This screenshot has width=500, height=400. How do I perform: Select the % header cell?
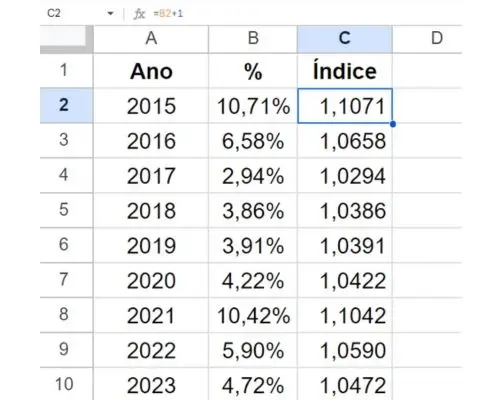click(x=253, y=71)
